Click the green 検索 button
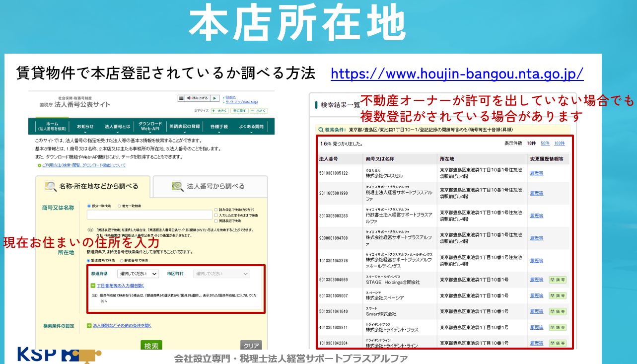The width and height of the screenshot is (637, 364). pyautogui.click(x=151, y=345)
